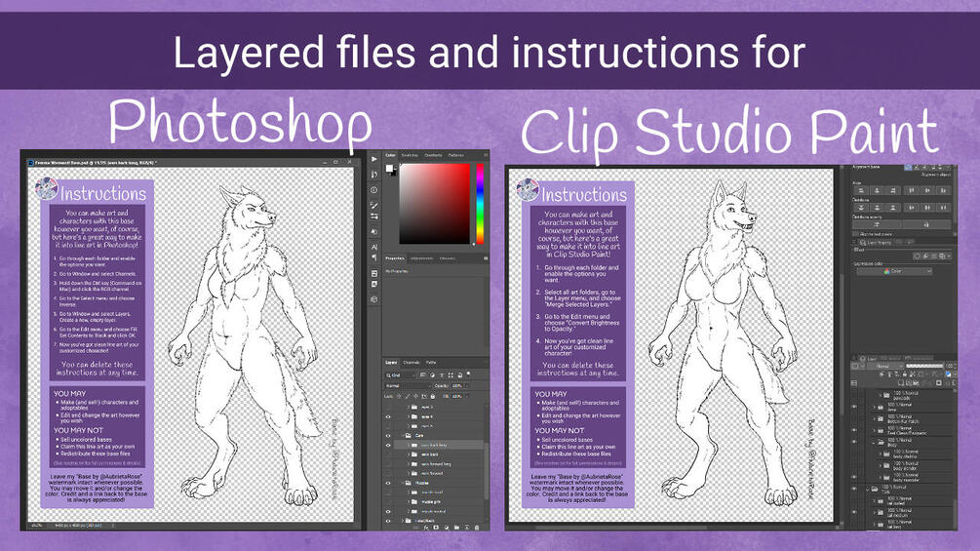Create new adjustment layer in Photoshop
Image resolution: width=980 pixels, height=551 pixels.
point(447,528)
